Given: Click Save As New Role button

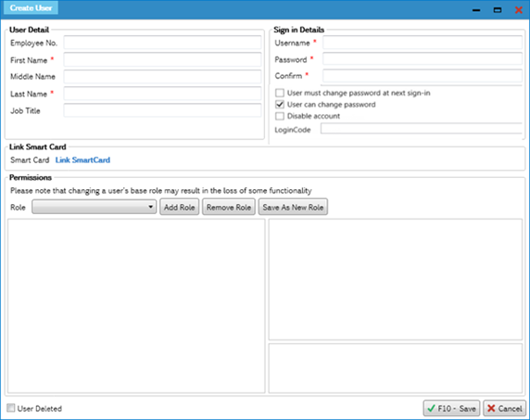Looking at the screenshot, I should pos(293,207).
